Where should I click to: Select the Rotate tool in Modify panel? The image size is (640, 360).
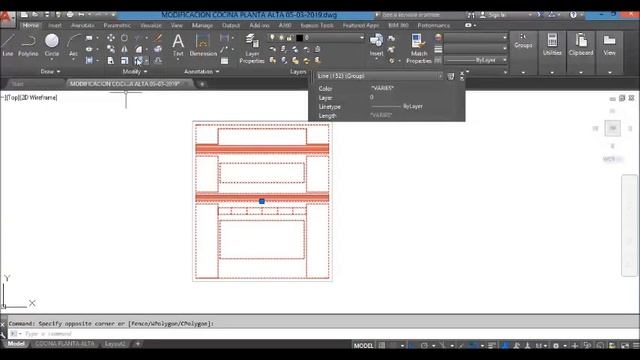click(124, 38)
